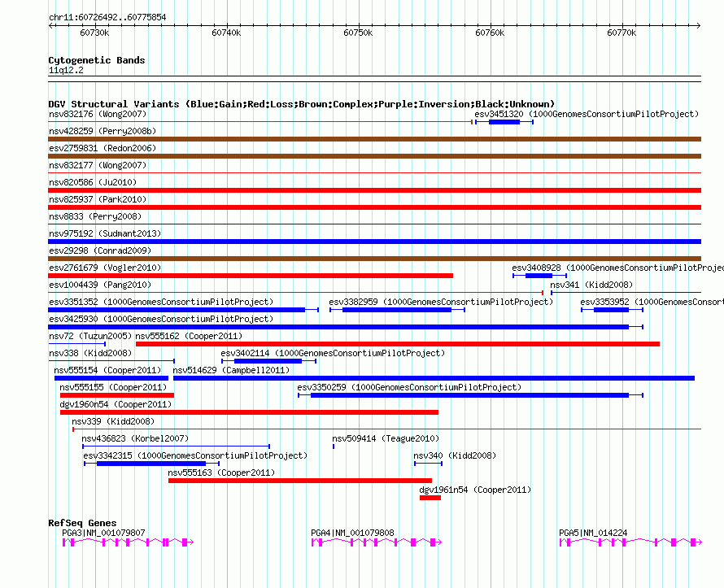Screen dimensions: 724x588
Task: Select the nsv509414 (Teague2010) label
Action: pyautogui.click(x=386, y=438)
